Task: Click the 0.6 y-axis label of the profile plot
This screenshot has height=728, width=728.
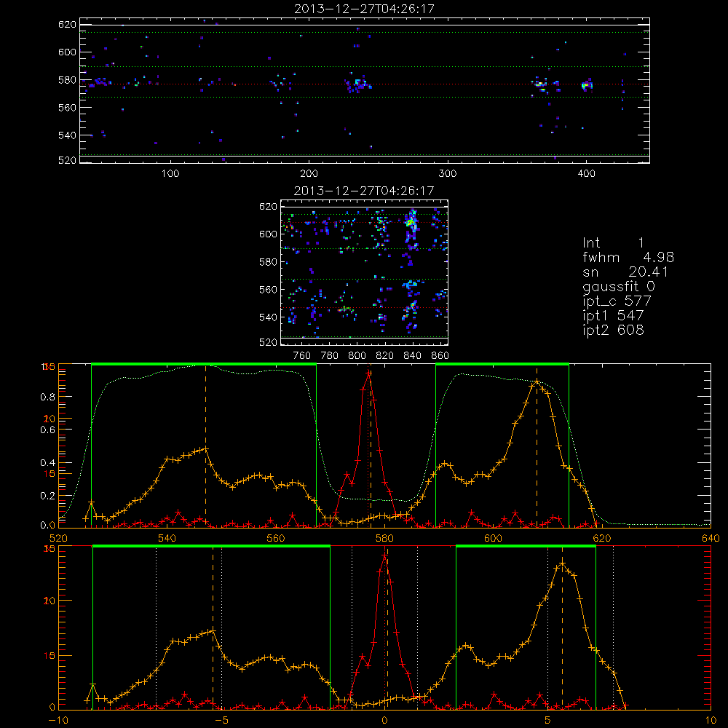Action: pos(48,430)
